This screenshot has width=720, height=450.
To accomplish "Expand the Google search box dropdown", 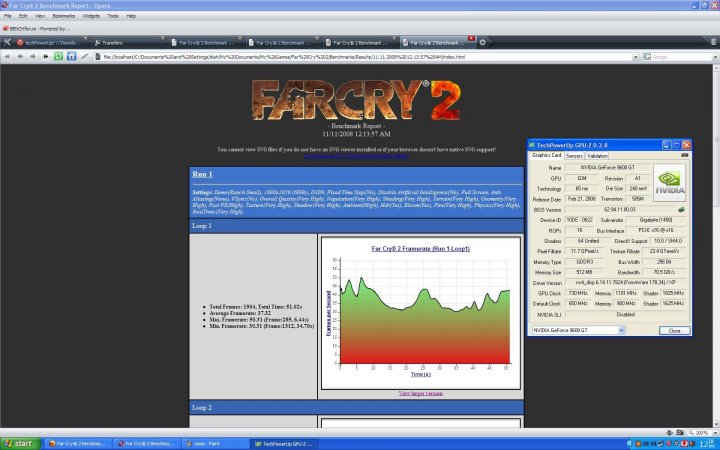I will [715, 57].
